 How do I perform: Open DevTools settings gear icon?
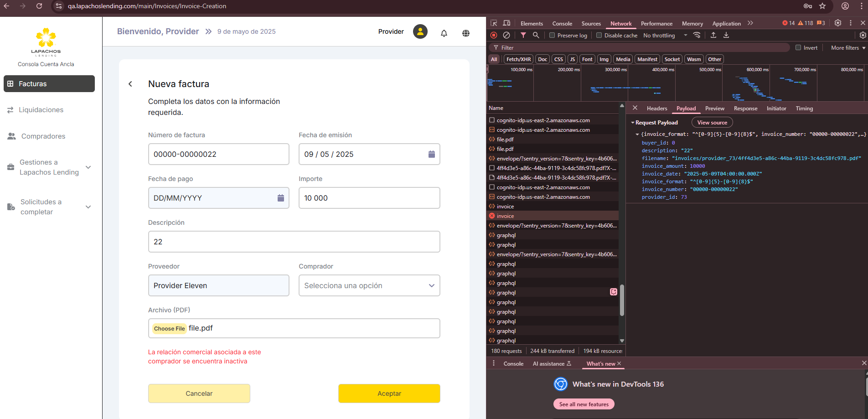coord(837,23)
